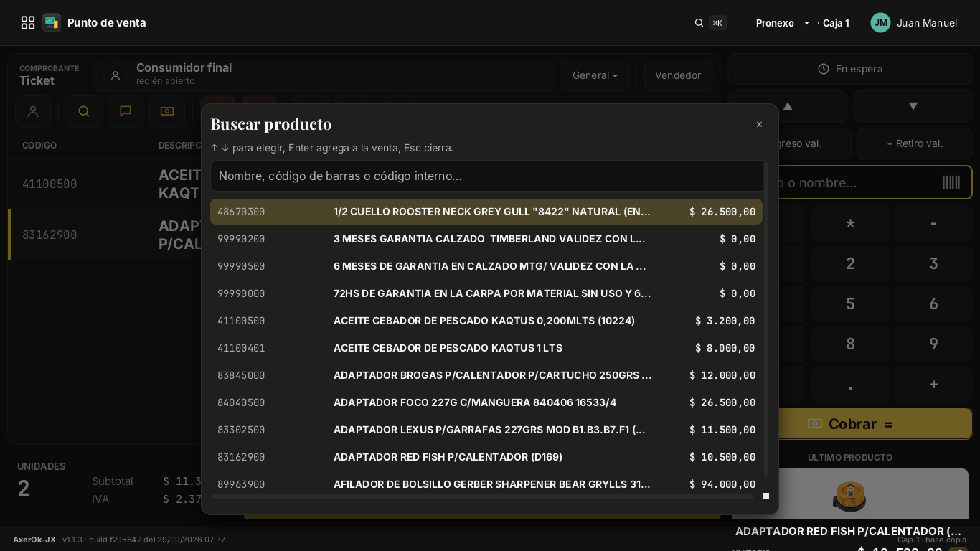Screen dimensions: 980x551
Task: Open the Pronexo branch dropdown
Action: tap(783, 23)
